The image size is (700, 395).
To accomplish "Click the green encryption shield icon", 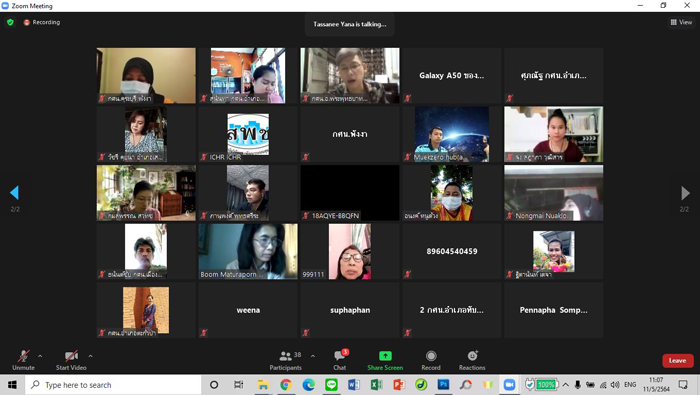I will 10,22.
